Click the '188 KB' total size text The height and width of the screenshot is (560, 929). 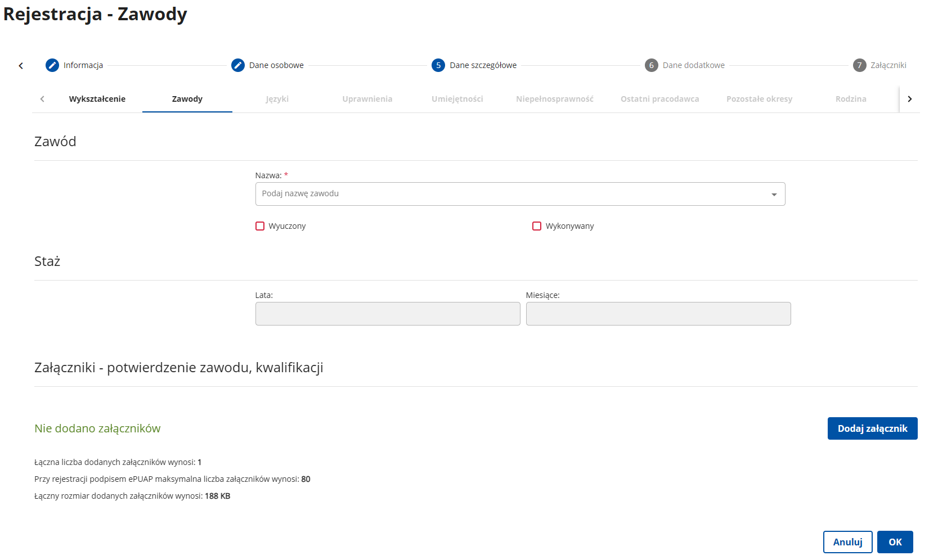[x=218, y=496]
